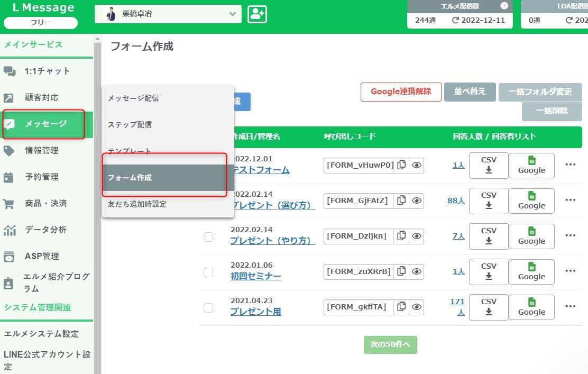588x374 pixels.
Task: Open Google sheet for 初回セミナー
Action: pos(531,272)
